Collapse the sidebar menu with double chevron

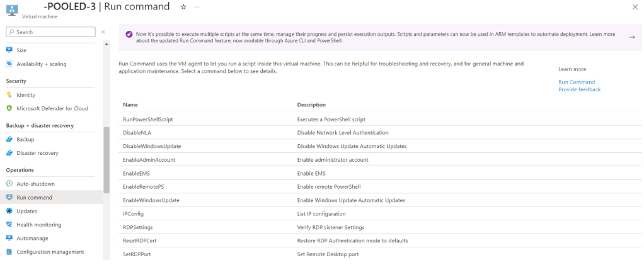tap(103, 31)
